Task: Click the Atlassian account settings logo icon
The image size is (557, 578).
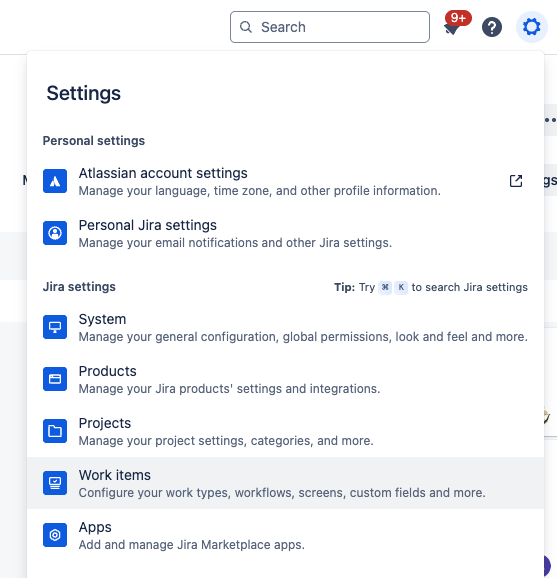Action: 55,181
